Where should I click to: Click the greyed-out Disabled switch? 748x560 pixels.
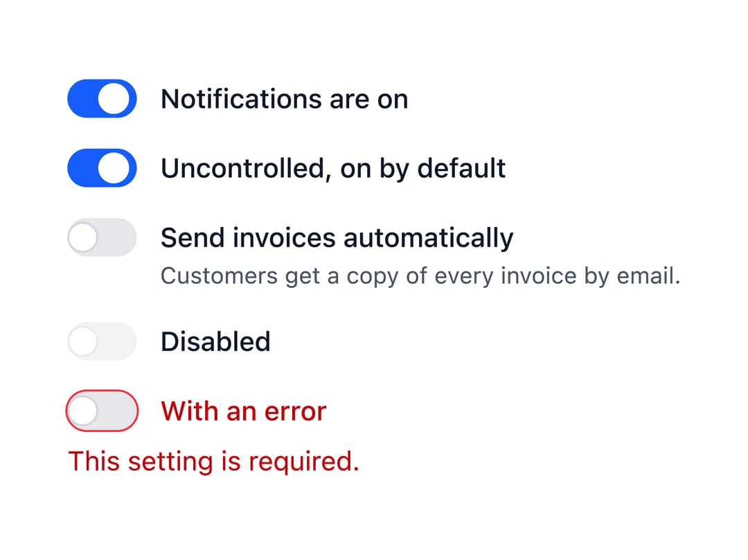(x=102, y=341)
